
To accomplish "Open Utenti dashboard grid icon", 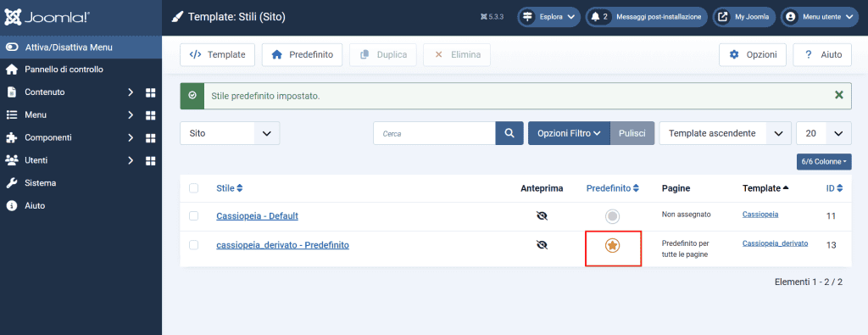I will [x=150, y=160].
